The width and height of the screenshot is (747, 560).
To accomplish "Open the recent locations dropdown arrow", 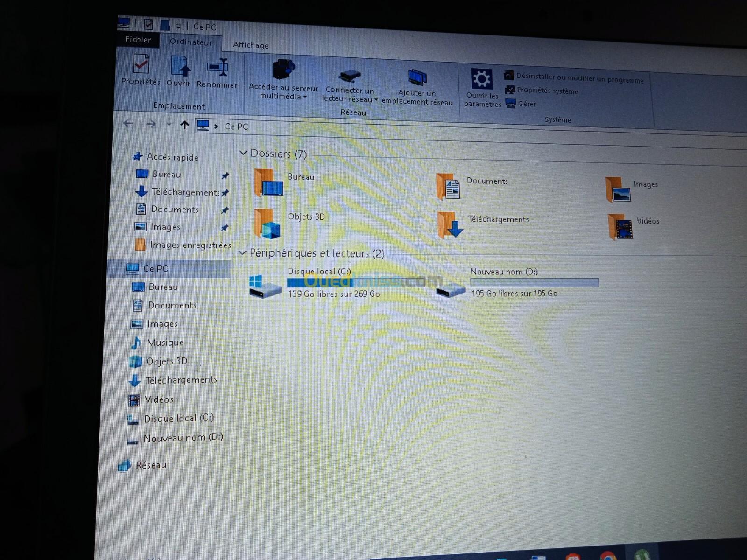I will pyautogui.click(x=169, y=125).
